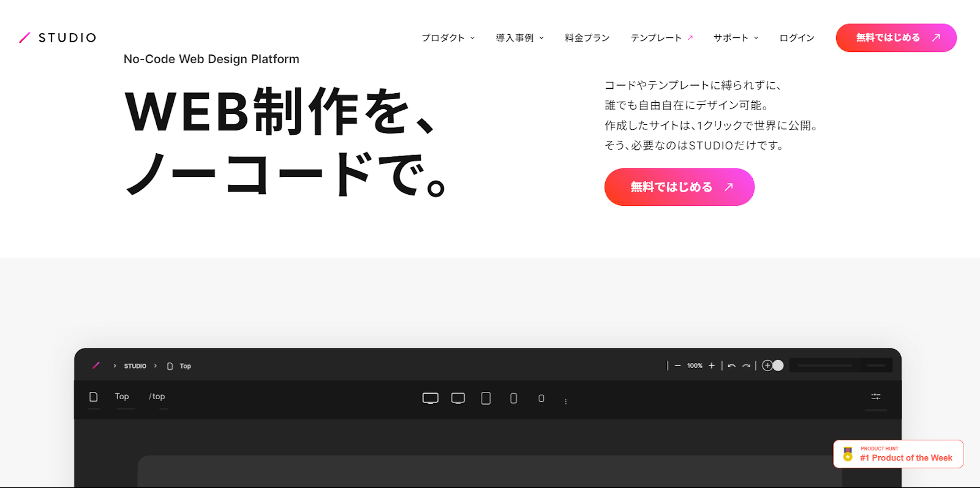Select the smallest device breakpoint icon
This screenshot has height=488, width=980.
[x=541, y=399]
